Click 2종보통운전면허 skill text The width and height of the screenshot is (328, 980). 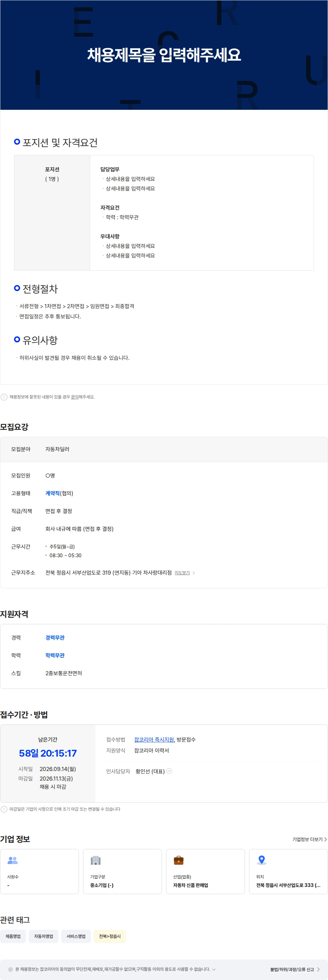pos(64,673)
